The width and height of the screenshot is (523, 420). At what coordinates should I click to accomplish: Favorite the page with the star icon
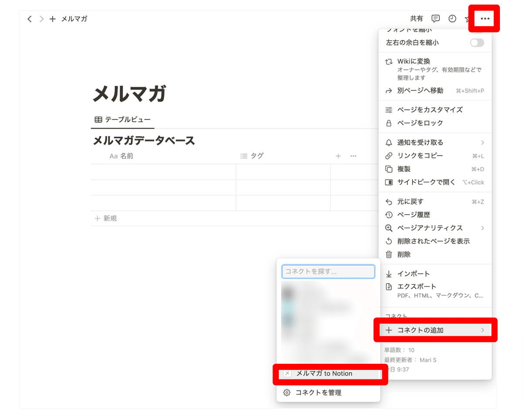[467, 18]
